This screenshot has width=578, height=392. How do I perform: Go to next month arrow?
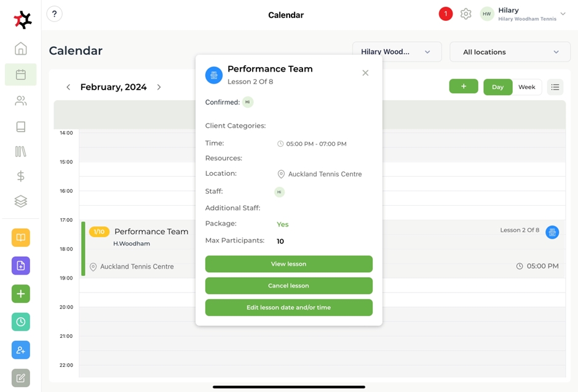coord(159,87)
